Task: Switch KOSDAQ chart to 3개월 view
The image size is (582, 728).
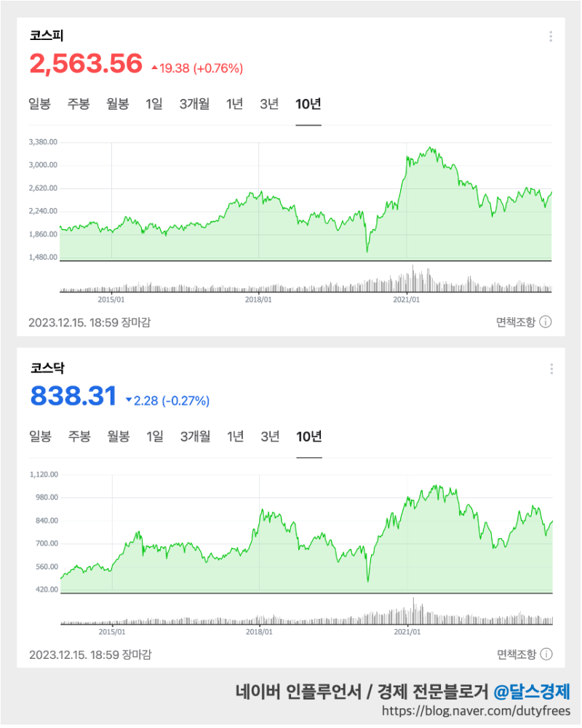Action: [196, 436]
